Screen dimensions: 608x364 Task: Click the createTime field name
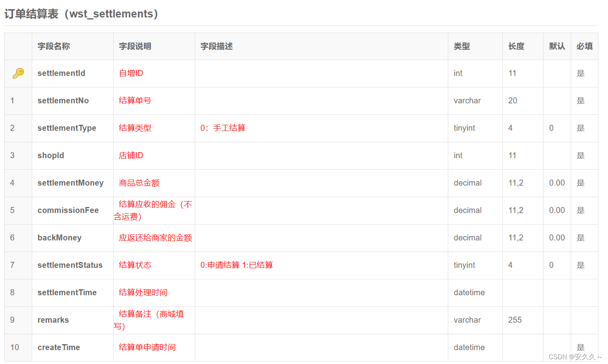pos(59,347)
